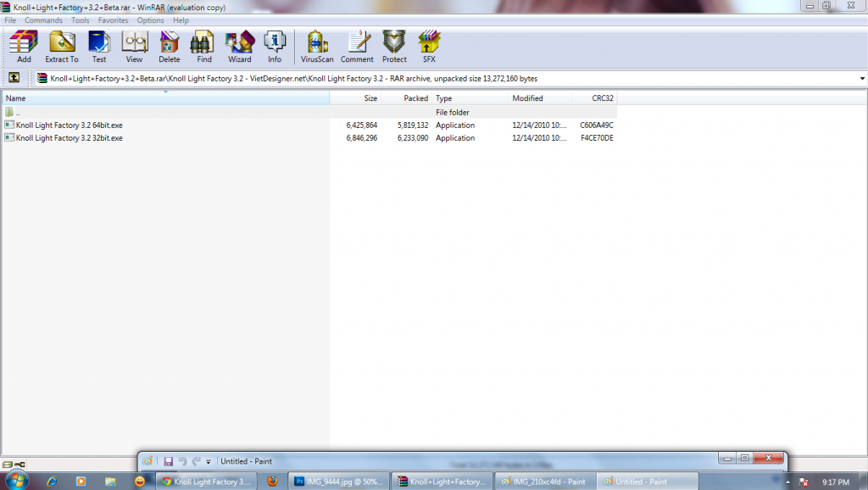The image size is (868, 490).
Task: Sort files by the Modified column header
Action: click(540, 98)
